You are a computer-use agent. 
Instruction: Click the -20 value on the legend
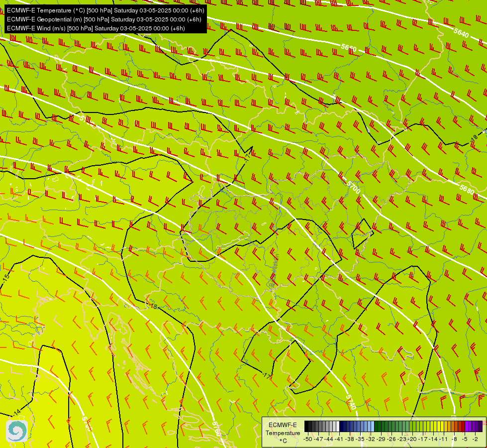413,439
